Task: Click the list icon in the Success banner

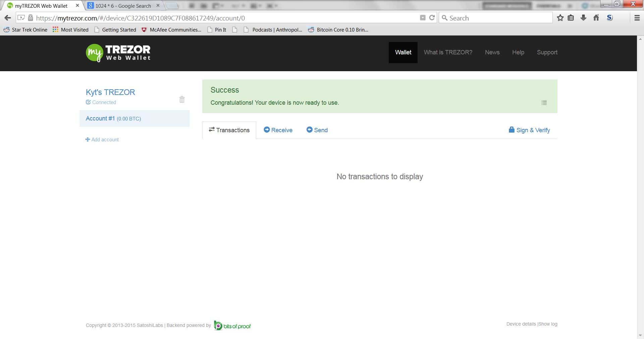Action: (x=544, y=103)
